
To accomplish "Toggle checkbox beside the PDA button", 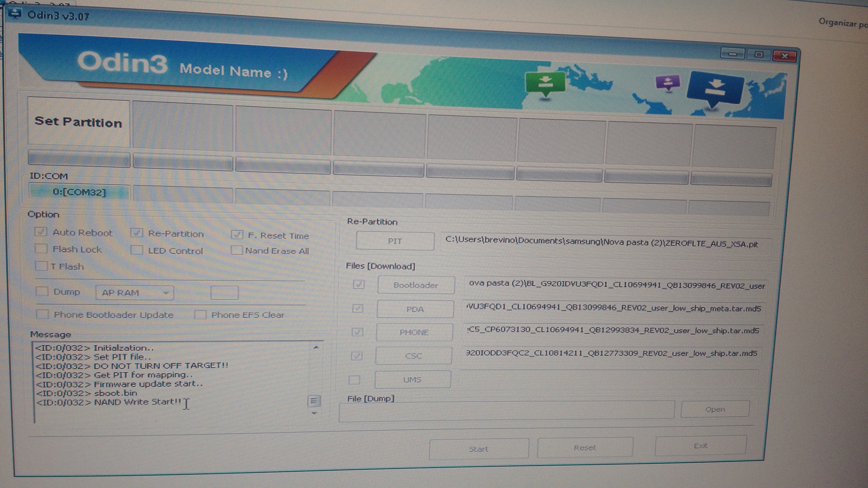I will pos(358,308).
